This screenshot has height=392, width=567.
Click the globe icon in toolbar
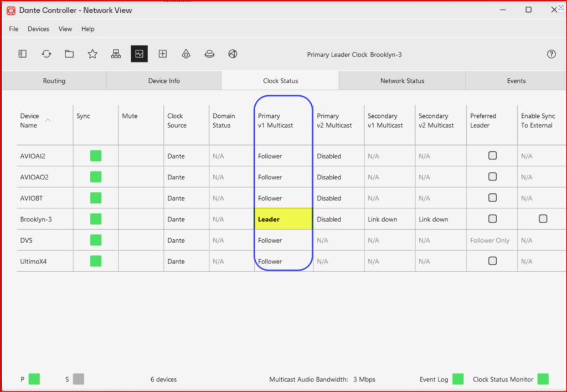(x=233, y=54)
